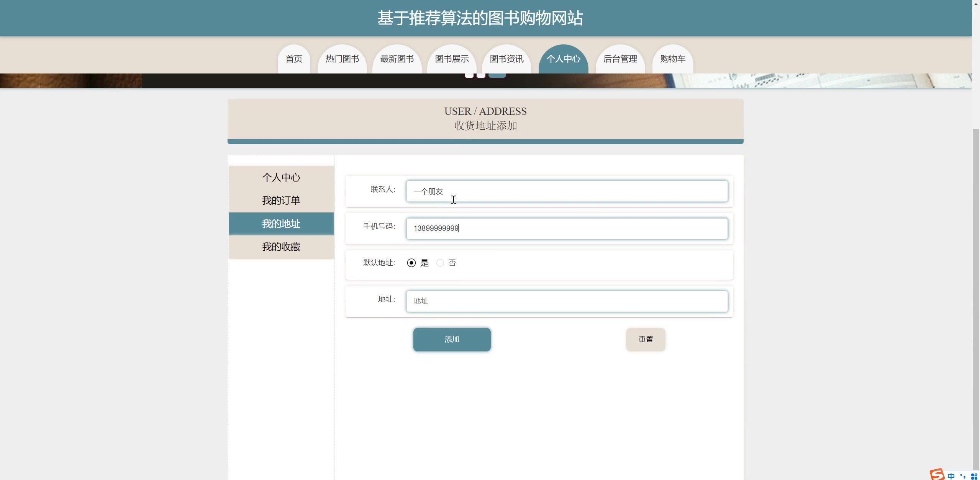Open the 首页 navigation tab
The image size is (980, 480).
click(294, 59)
